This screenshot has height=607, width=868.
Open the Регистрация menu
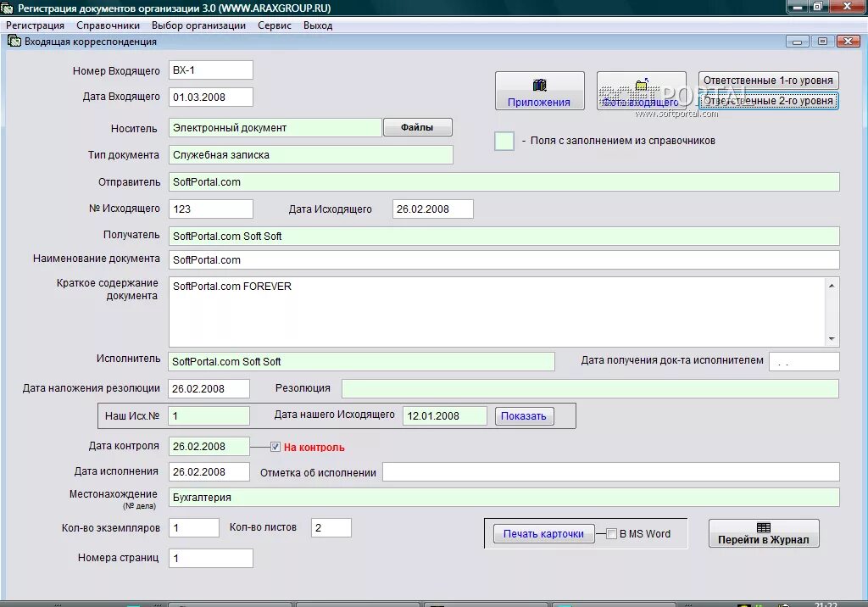coord(35,25)
